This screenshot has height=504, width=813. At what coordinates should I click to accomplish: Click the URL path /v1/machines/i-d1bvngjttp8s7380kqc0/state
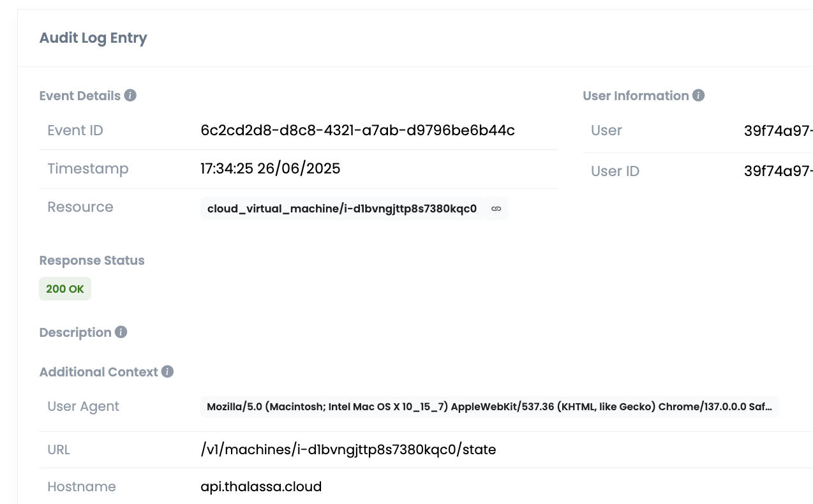coord(348,450)
